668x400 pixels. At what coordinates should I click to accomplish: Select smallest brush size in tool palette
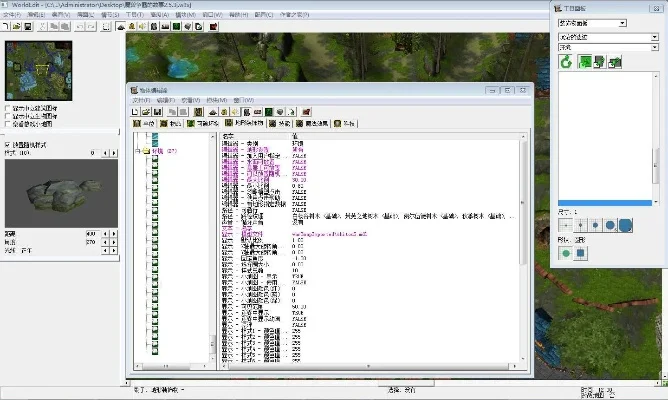pos(566,225)
